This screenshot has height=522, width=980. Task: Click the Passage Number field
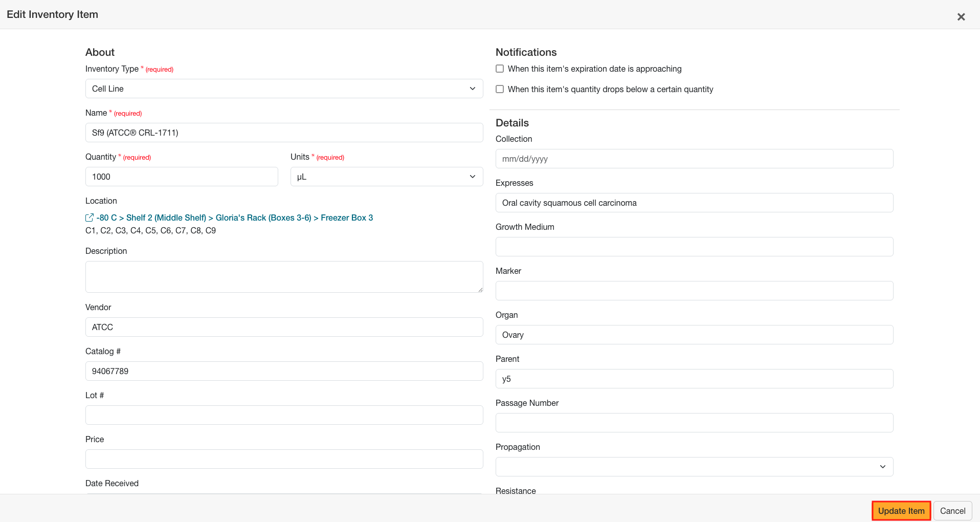694,423
